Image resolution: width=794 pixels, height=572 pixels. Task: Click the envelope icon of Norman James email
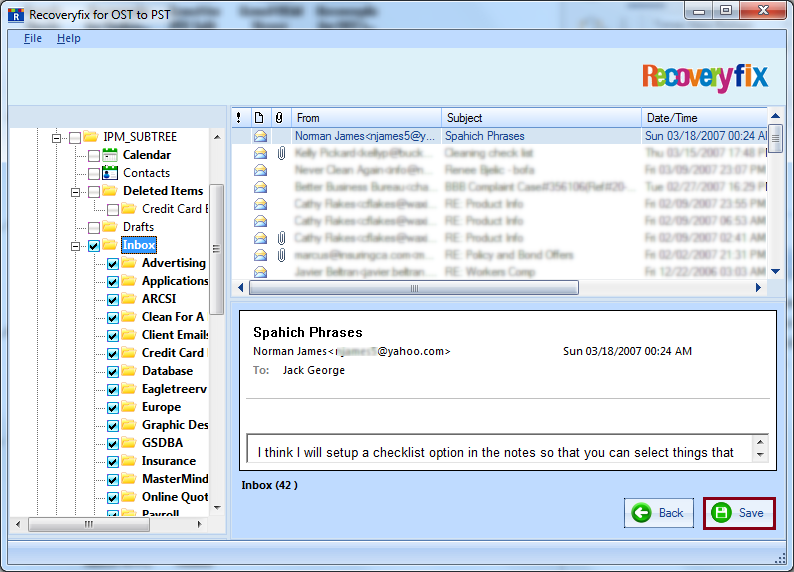pyautogui.click(x=261, y=136)
